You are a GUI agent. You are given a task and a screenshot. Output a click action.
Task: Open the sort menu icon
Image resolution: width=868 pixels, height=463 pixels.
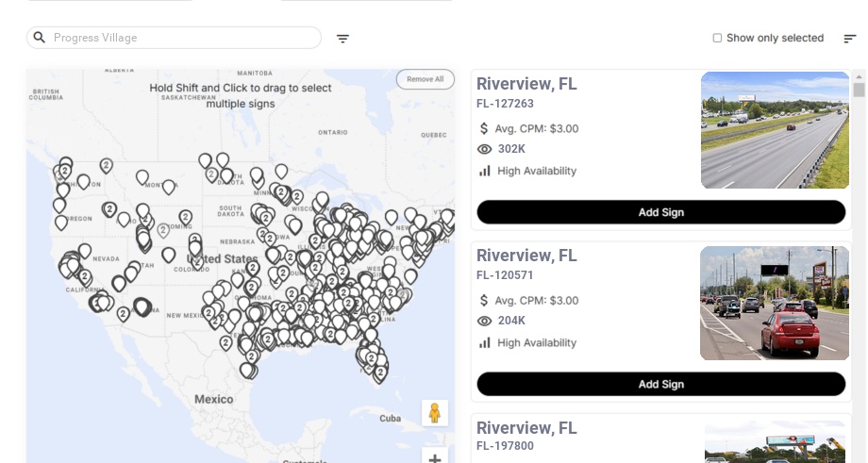[849, 39]
